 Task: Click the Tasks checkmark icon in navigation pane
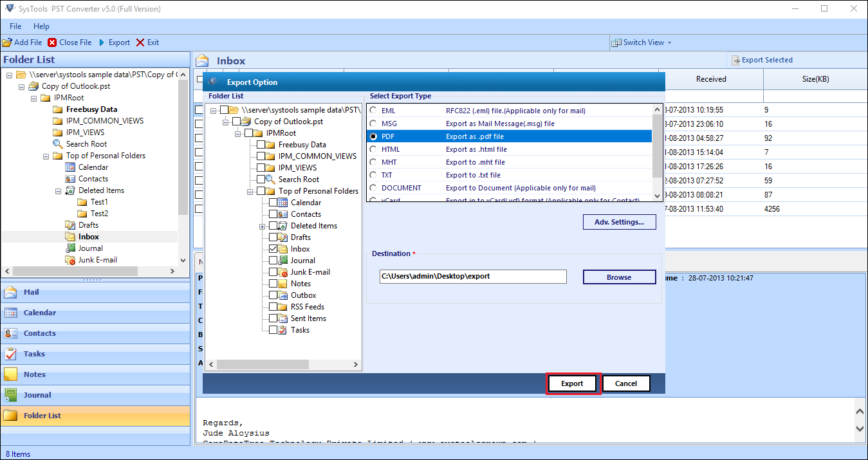pyautogui.click(x=11, y=354)
